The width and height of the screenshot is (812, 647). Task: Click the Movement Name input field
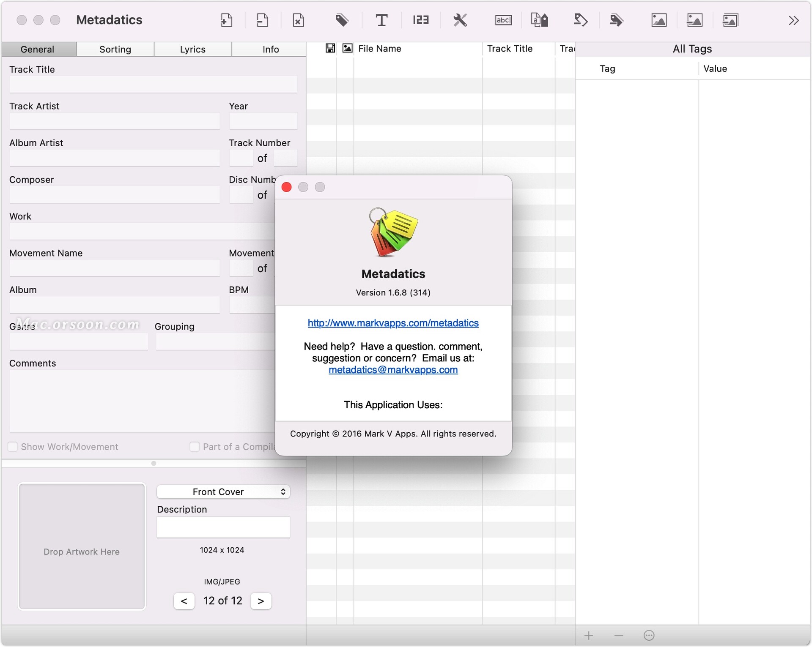[115, 268]
